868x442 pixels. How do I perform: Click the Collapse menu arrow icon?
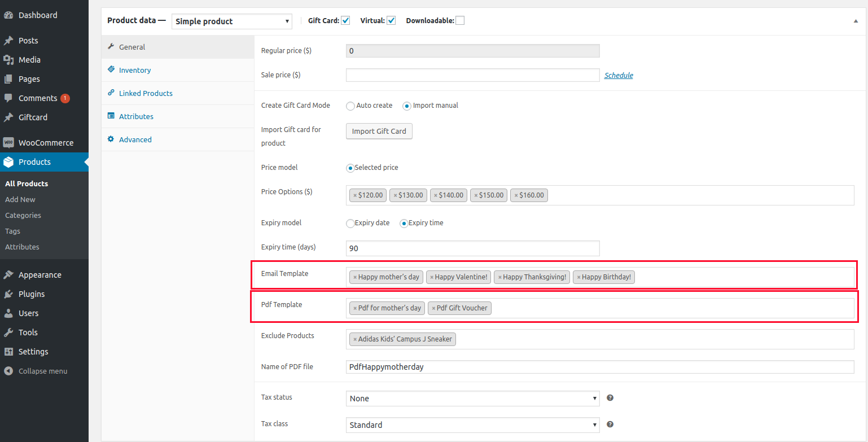coord(8,371)
